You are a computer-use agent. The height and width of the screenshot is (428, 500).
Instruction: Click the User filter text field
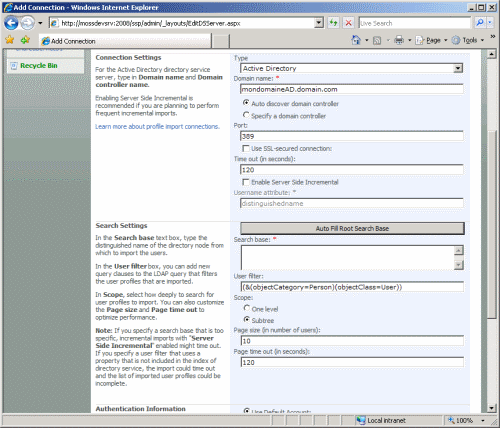(352, 287)
